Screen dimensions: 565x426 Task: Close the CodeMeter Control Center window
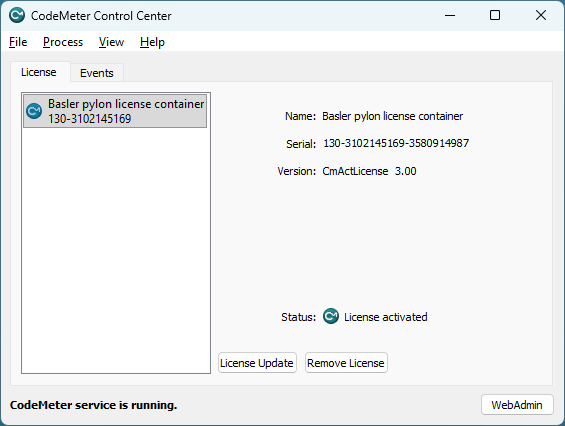541,15
